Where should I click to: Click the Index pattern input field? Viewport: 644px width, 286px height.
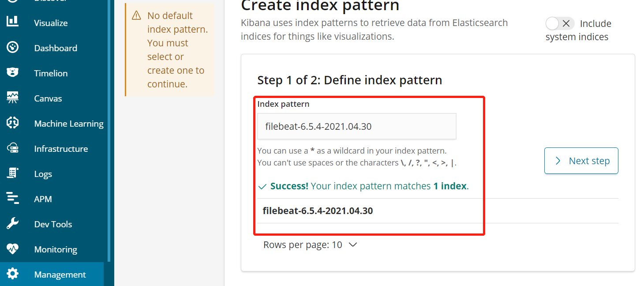point(356,126)
